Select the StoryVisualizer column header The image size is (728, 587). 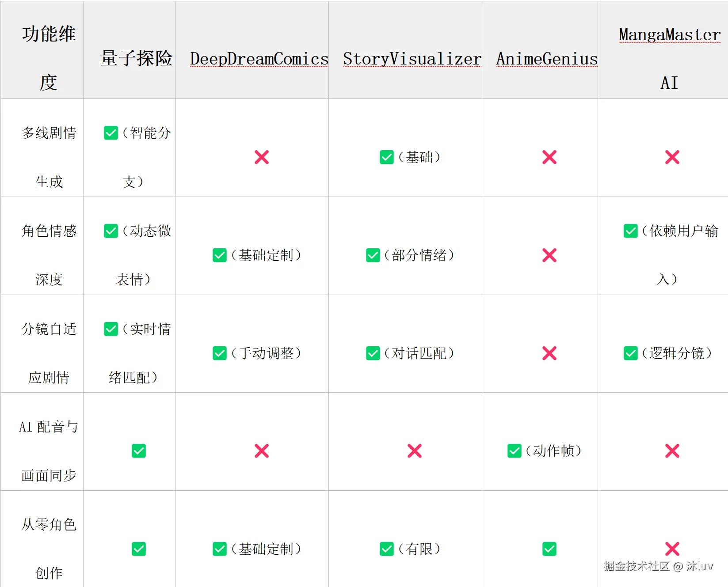412,59
